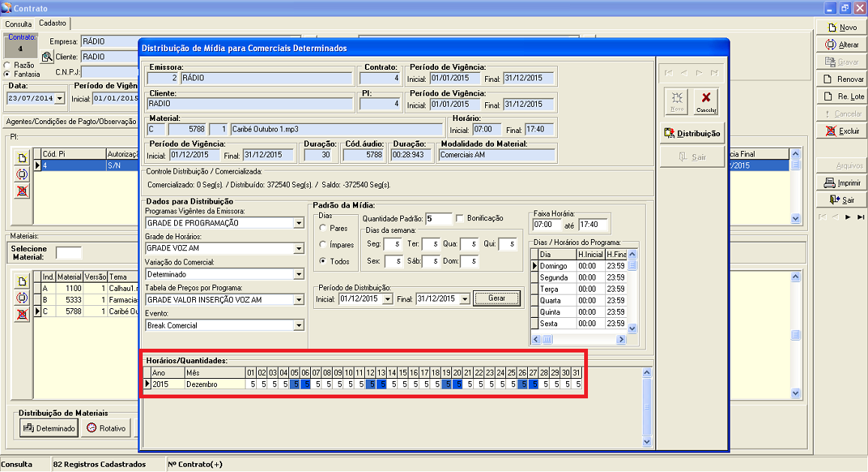The width and height of the screenshot is (868, 472).
Task: Open the Grade de Horários dropdown
Action: coord(299,247)
